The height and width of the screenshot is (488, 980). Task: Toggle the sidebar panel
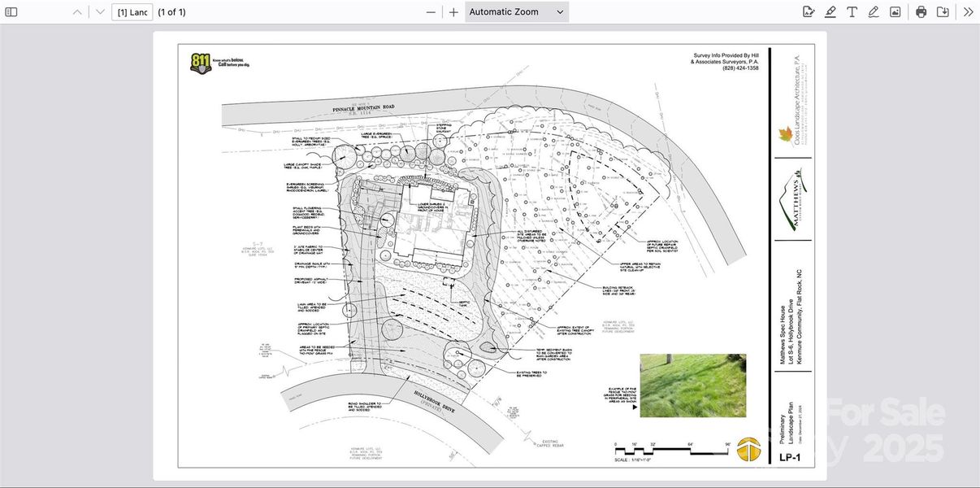point(11,12)
